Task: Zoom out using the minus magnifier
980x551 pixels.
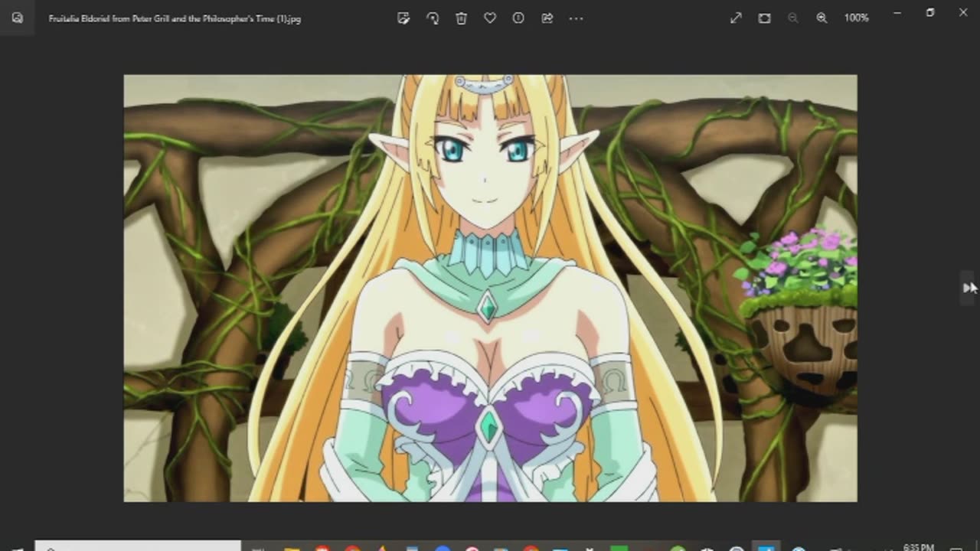Action: [792, 18]
